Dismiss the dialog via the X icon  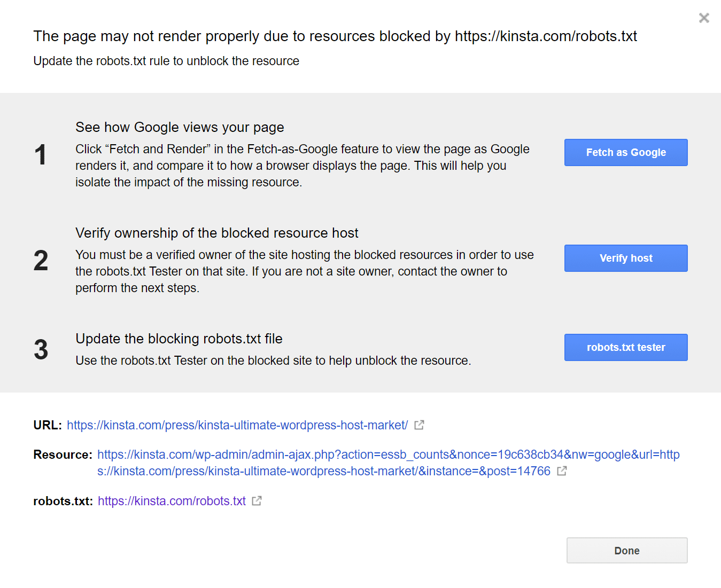(703, 18)
